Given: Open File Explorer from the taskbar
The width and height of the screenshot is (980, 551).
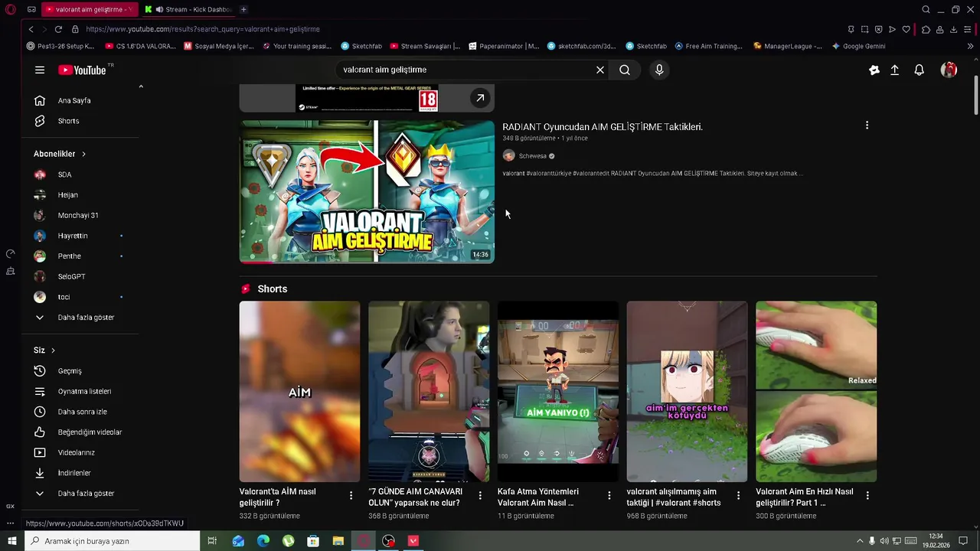Looking at the screenshot, I should click(x=338, y=541).
